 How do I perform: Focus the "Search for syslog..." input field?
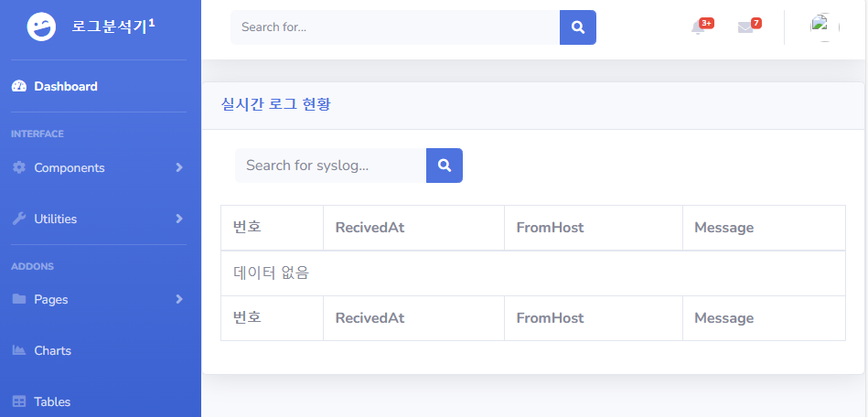point(330,165)
